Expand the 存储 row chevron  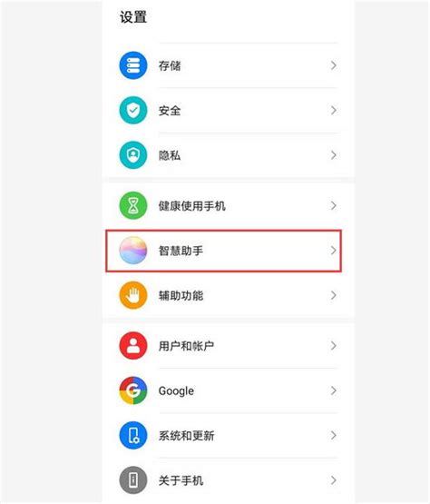click(x=333, y=65)
